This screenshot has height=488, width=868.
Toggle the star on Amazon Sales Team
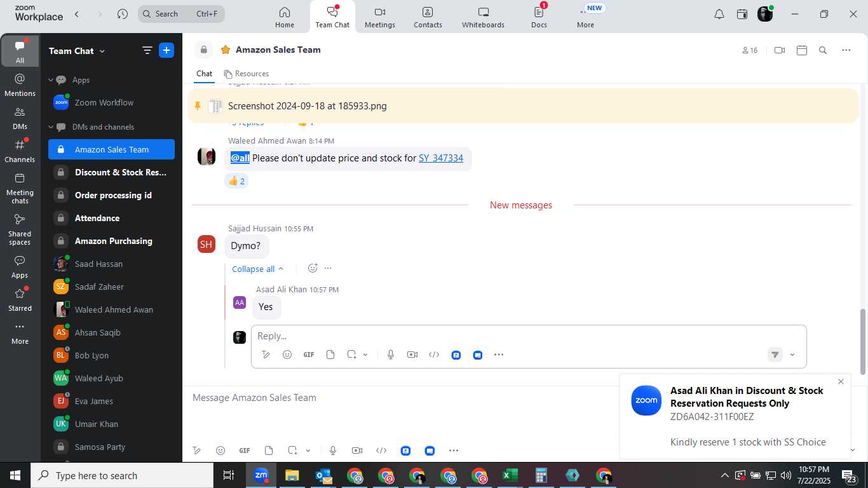[226, 50]
